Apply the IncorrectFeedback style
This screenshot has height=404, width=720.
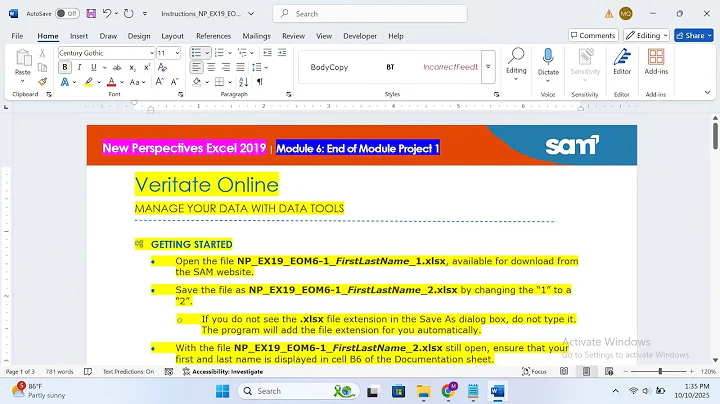450,67
